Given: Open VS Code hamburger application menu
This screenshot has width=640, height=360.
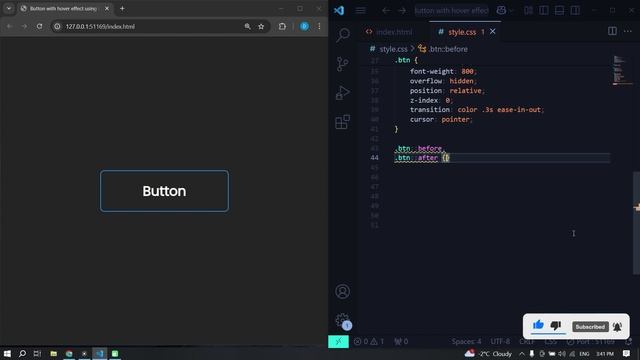Looking at the screenshot, I should [x=360, y=10].
